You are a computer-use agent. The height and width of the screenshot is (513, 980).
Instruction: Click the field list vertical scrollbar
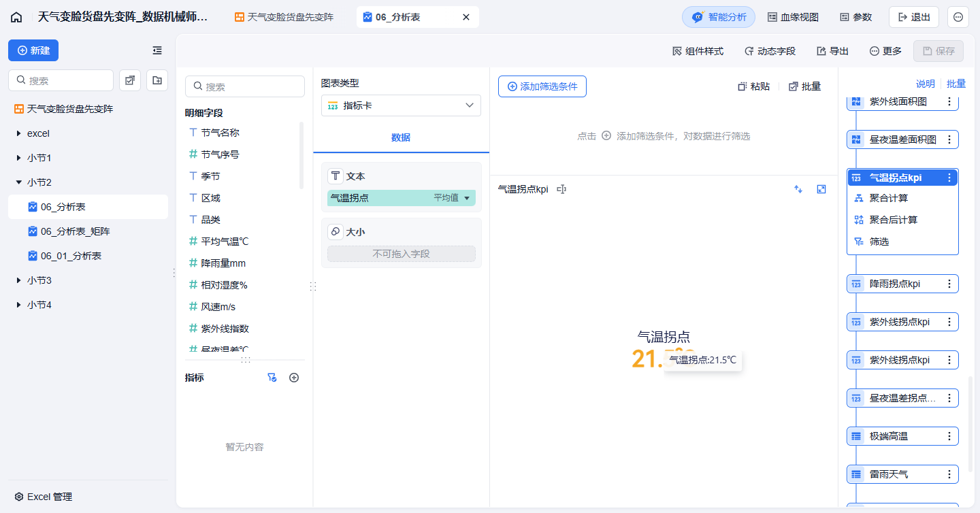(301, 155)
